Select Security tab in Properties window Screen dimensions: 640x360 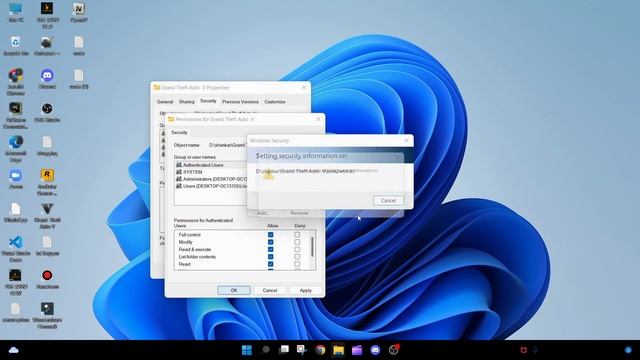coord(208,101)
